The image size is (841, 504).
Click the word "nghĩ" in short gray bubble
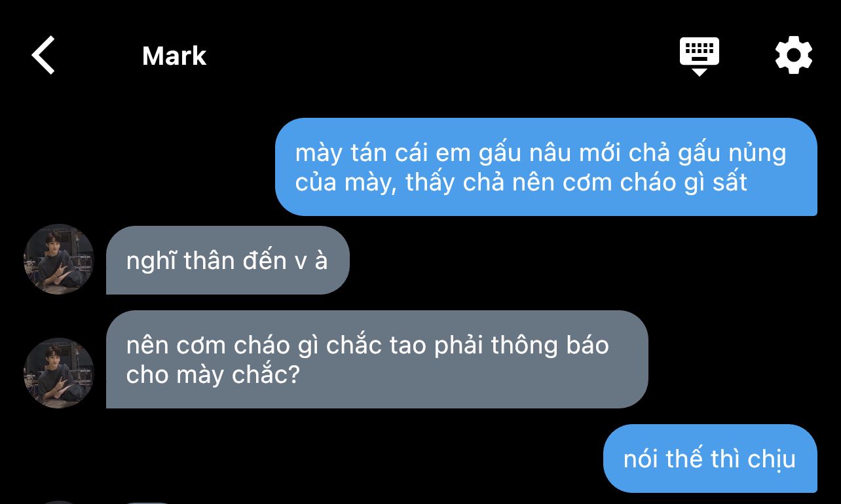click(151, 261)
